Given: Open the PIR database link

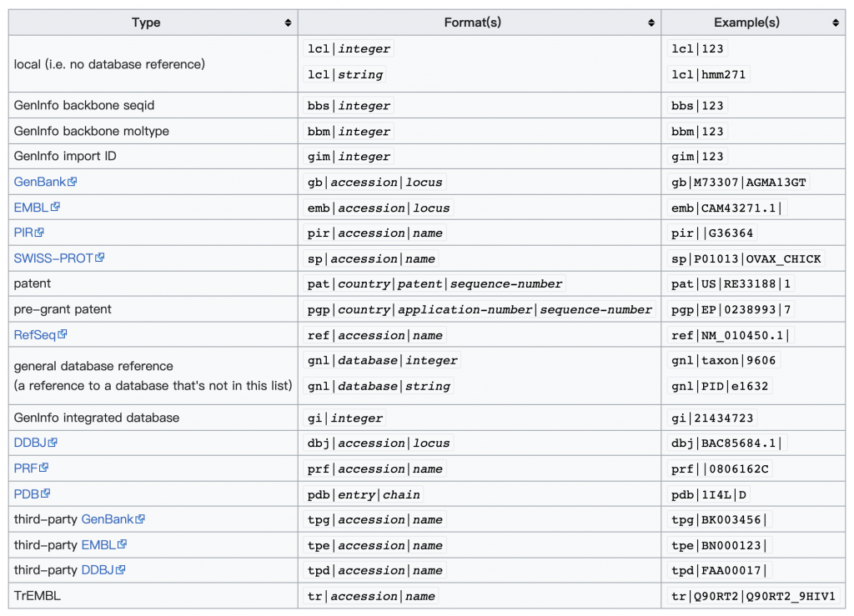Looking at the screenshot, I should pyautogui.click(x=23, y=233).
